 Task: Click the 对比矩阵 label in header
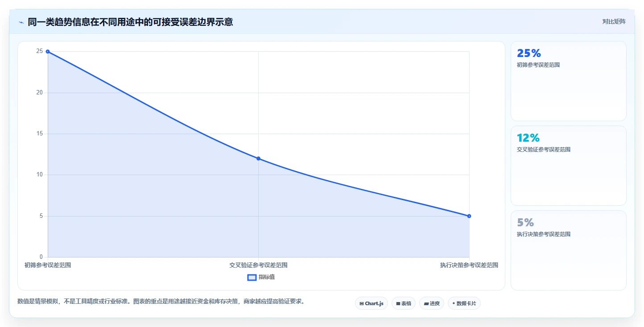(614, 21)
